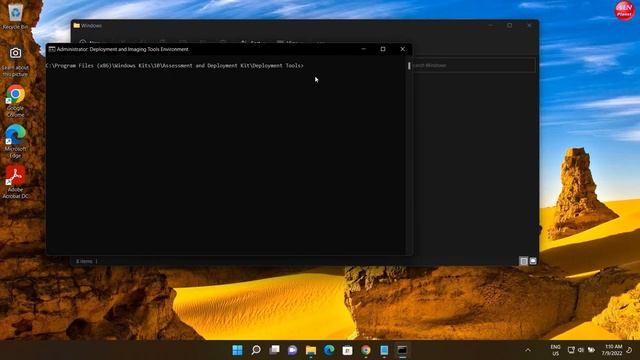Launch Google Chrome from the taskbar

[x=366, y=350]
